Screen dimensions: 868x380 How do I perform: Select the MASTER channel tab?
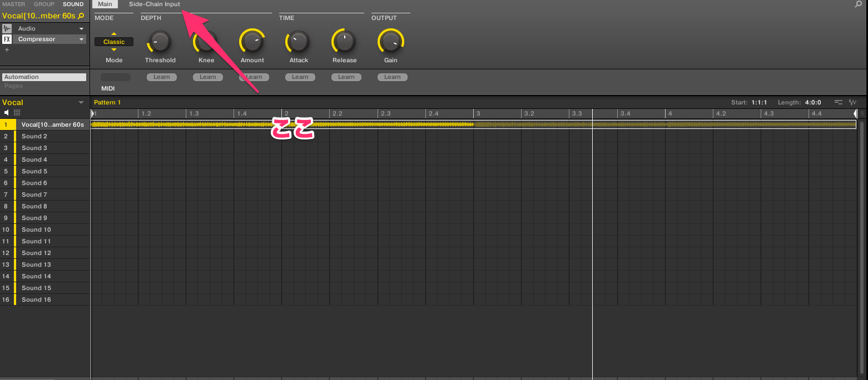[14, 4]
